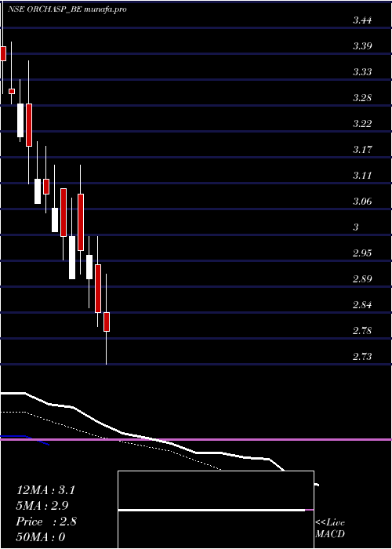Click the '<<Live MACD' label
Image resolution: width=392 pixels, height=549 pixels.
coord(330,529)
